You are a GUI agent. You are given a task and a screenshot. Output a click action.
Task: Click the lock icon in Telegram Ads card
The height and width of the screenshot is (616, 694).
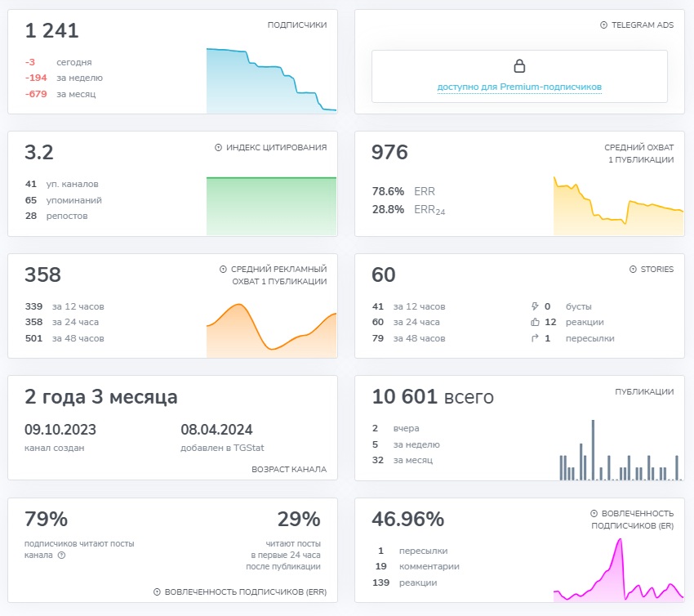point(519,66)
